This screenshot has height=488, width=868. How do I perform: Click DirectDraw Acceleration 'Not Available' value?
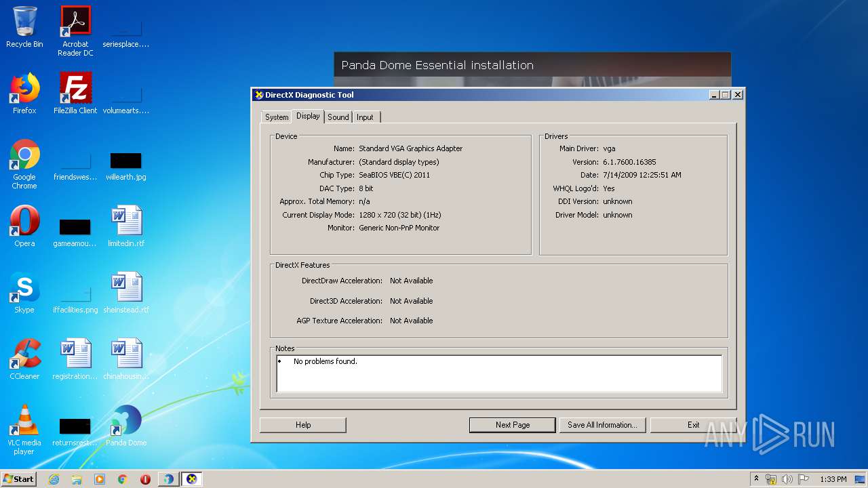[x=412, y=281]
